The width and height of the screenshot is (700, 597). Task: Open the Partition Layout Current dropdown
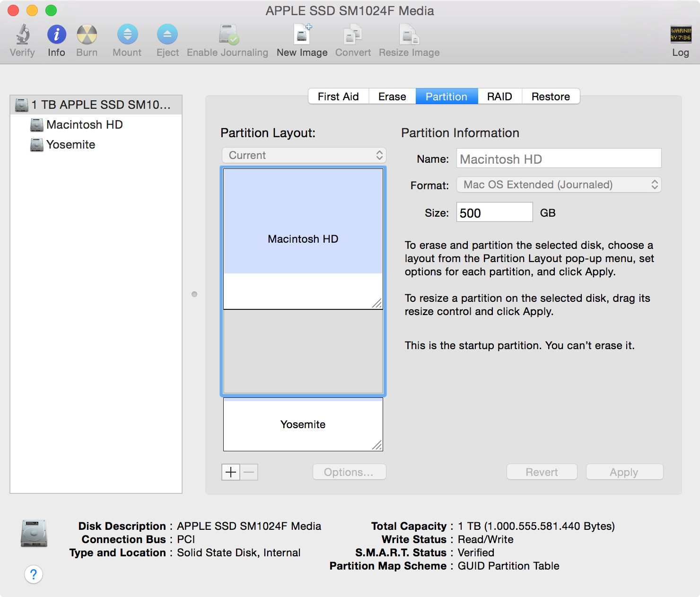304,155
